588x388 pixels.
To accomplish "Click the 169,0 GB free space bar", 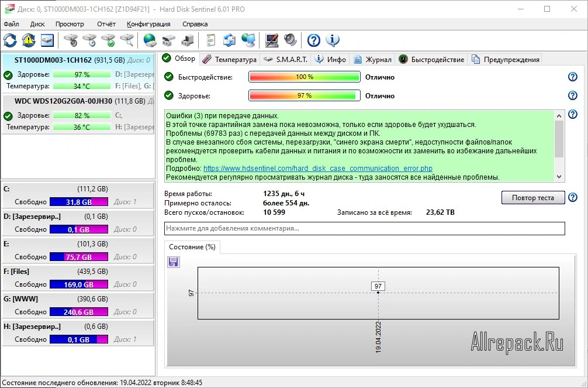I will pyautogui.click(x=79, y=284).
